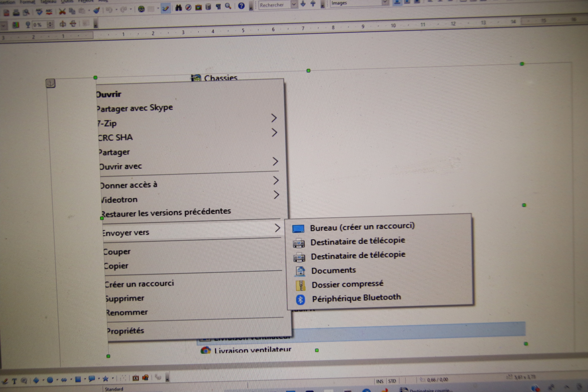Expand the Stars shapes dropdown arrow
588x392 pixels.
(x=113, y=379)
